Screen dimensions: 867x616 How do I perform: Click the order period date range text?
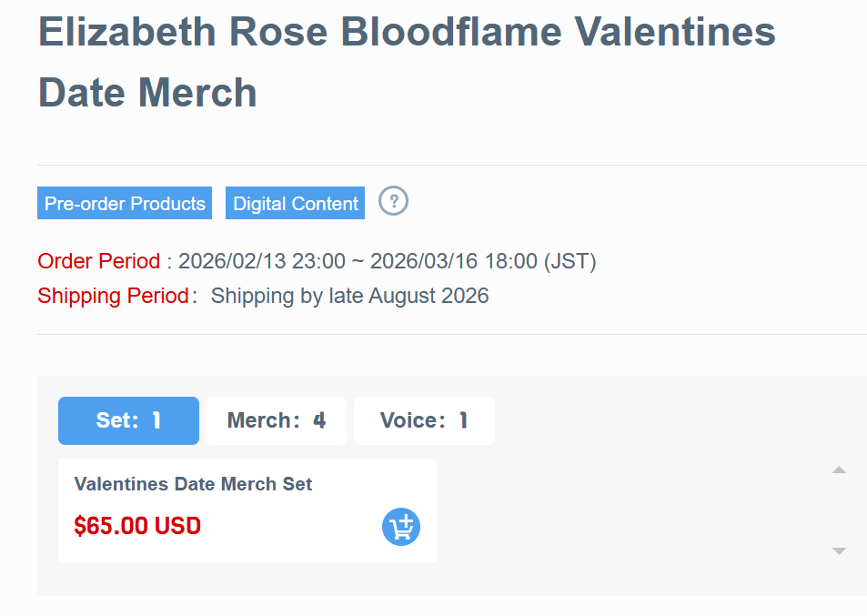pos(358,262)
